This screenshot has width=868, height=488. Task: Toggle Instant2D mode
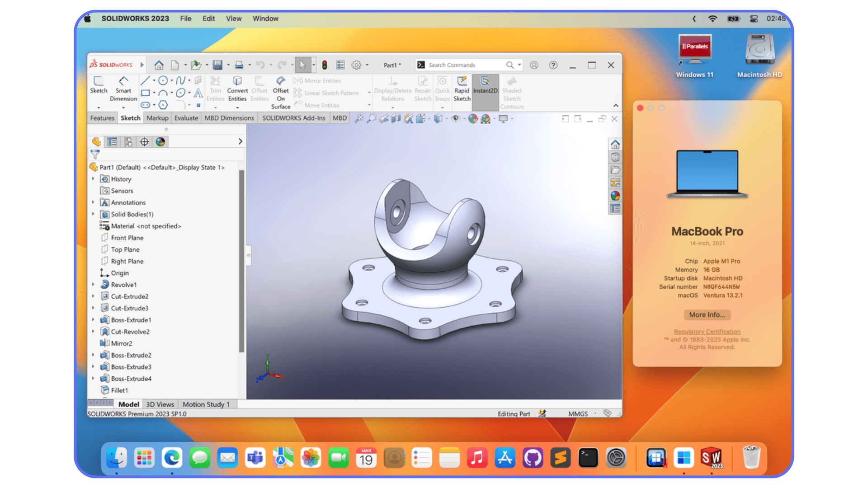pos(485,89)
